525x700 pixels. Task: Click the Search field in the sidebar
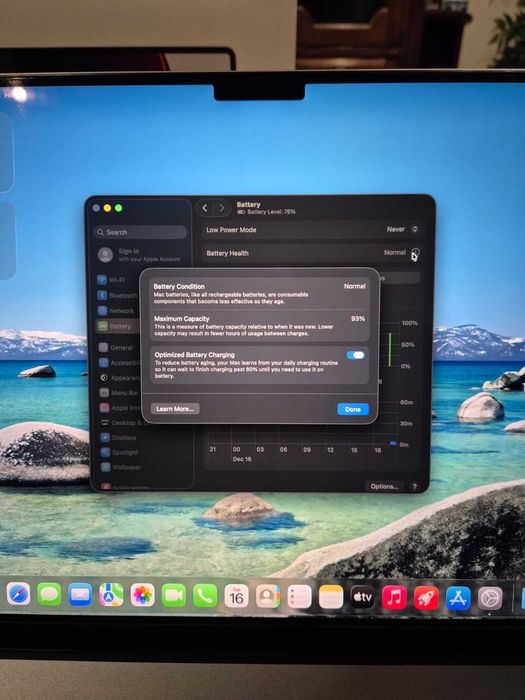(x=140, y=232)
